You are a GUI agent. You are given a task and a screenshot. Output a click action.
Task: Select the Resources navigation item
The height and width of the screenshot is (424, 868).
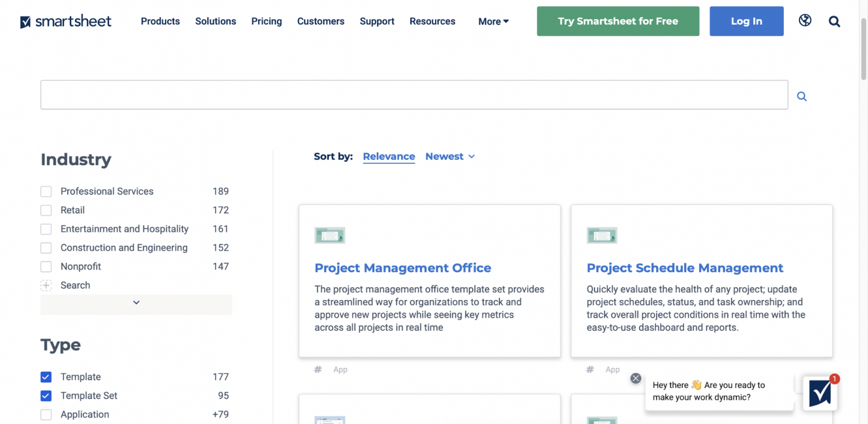click(x=432, y=21)
